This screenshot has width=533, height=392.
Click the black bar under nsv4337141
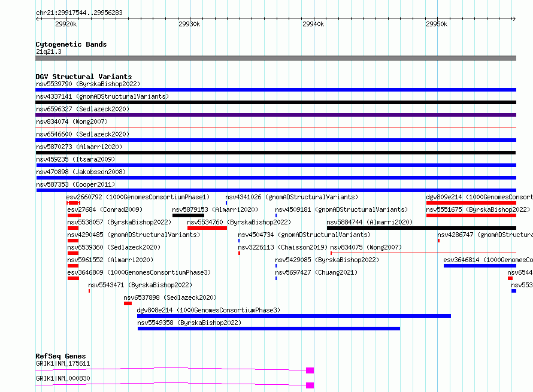click(275, 102)
